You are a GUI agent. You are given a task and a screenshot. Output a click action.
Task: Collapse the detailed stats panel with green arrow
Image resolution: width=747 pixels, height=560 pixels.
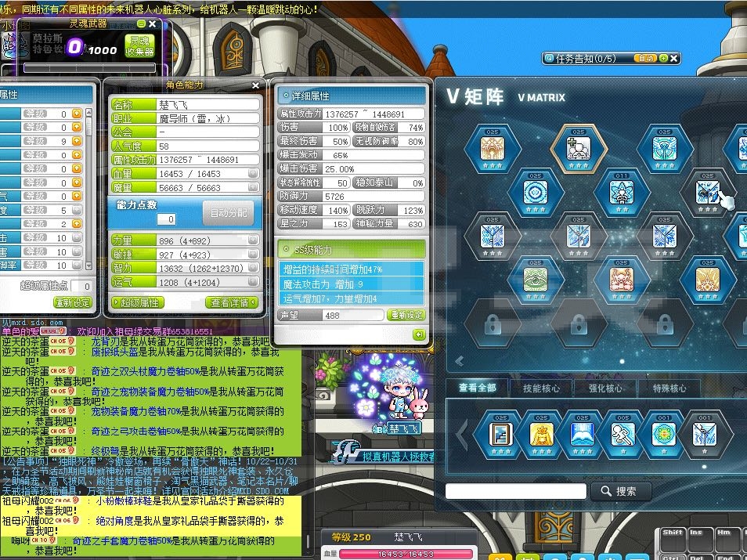(x=419, y=334)
